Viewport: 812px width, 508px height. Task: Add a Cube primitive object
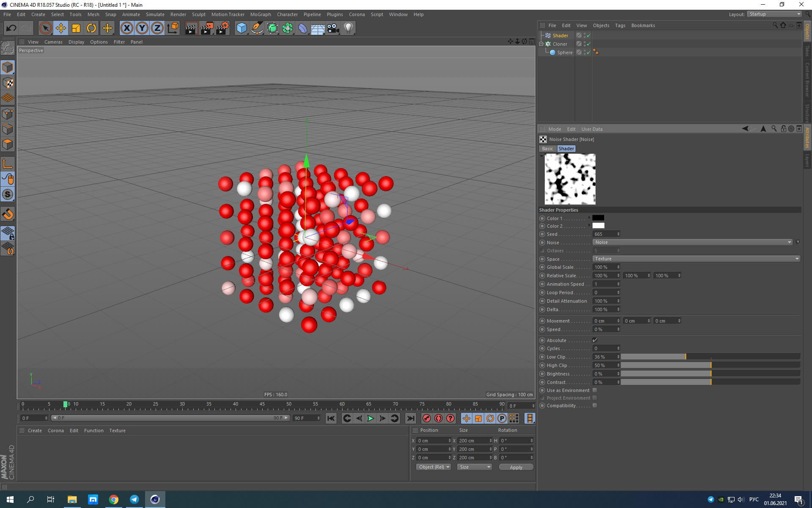[x=241, y=28]
